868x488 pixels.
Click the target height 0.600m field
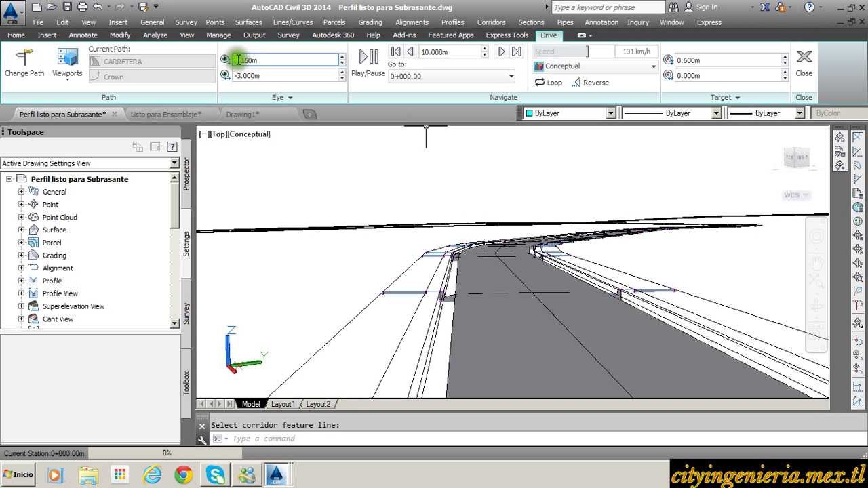click(x=728, y=60)
